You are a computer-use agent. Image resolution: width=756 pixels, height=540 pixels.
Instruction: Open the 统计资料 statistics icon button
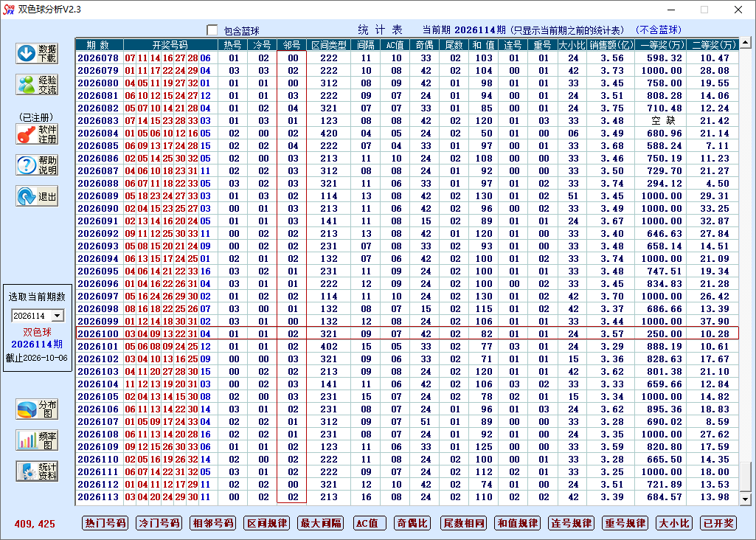pyautogui.click(x=37, y=471)
